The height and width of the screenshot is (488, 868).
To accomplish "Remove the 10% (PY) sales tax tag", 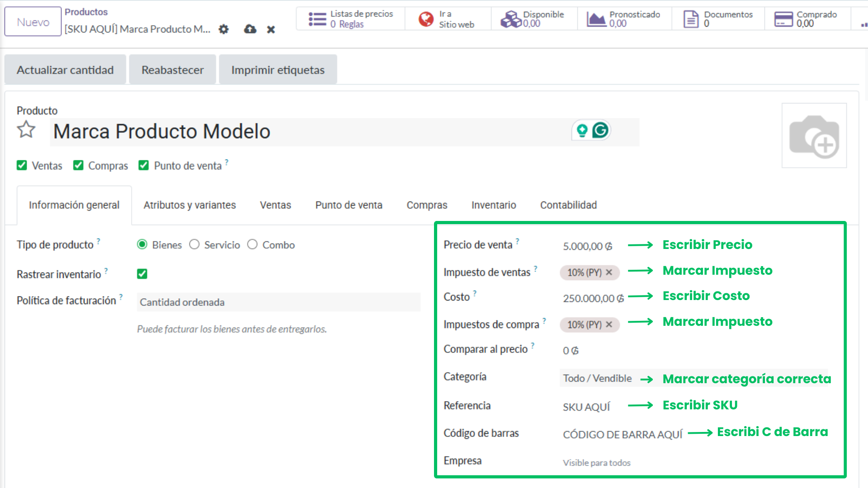I will pos(609,272).
